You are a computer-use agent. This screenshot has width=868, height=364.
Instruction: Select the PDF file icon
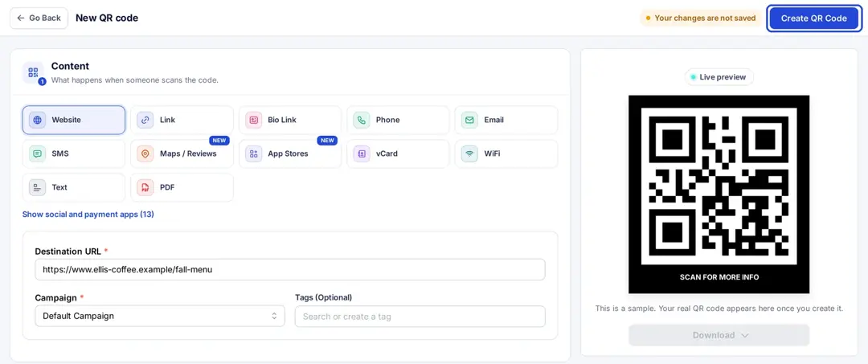pos(145,187)
